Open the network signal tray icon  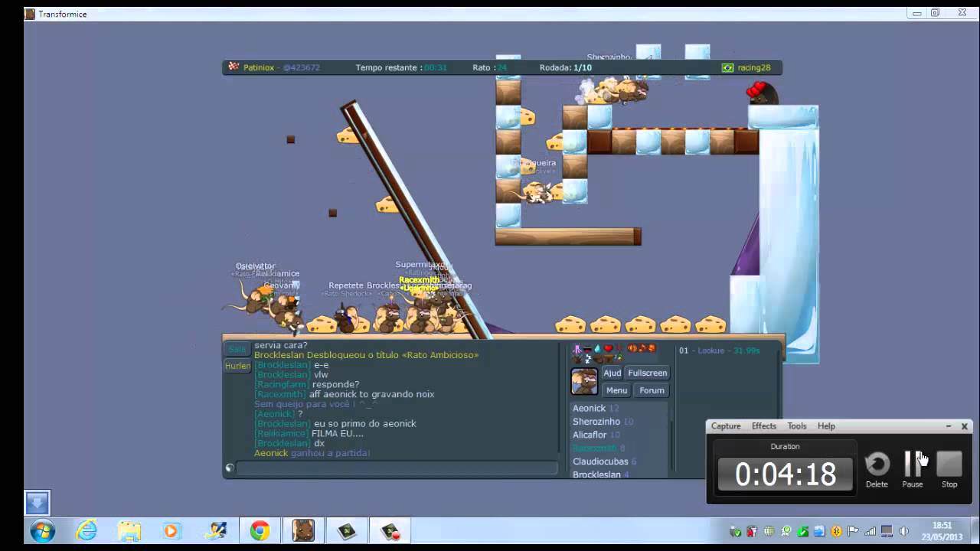[870, 531]
